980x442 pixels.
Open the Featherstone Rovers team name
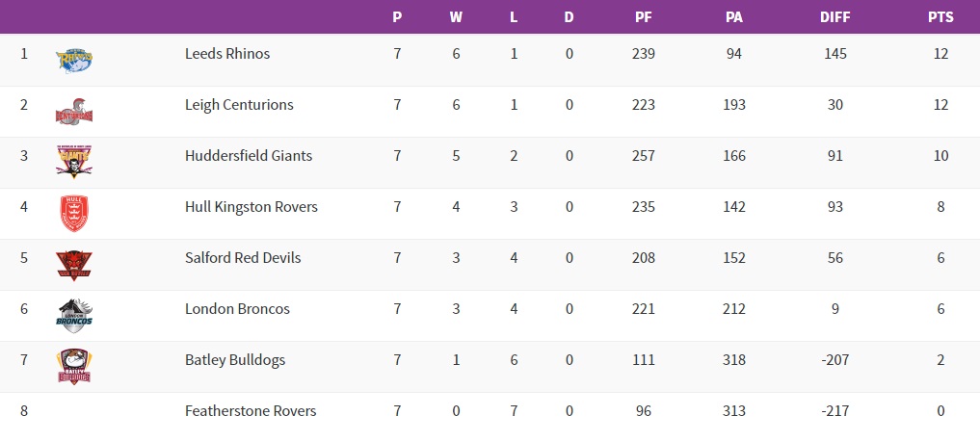tap(251, 411)
